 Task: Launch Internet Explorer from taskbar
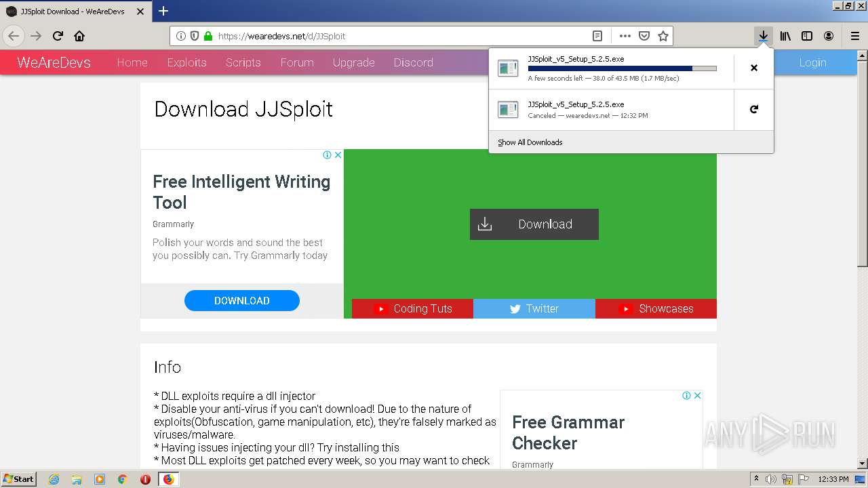[54, 479]
